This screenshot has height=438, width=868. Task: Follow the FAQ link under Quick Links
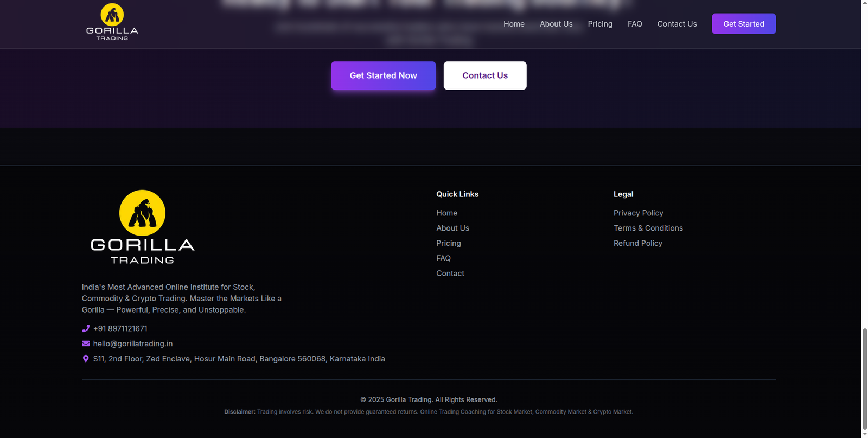(444, 258)
